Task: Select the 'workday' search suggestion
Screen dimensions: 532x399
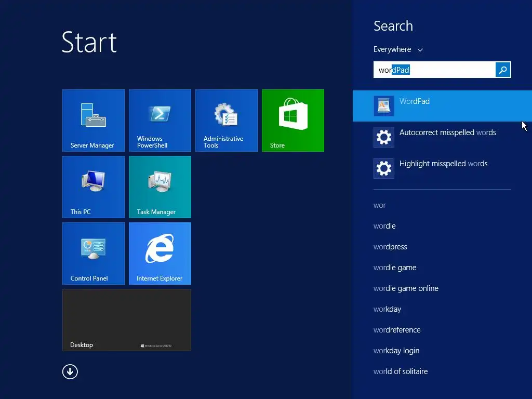Action: click(x=387, y=309)
